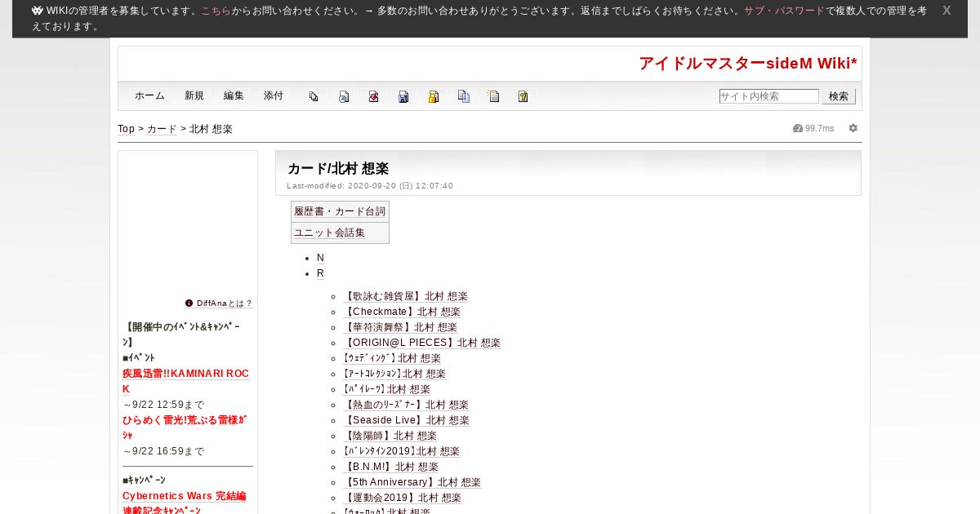This screenshot has height=514, width=980.
Task: Click the question mark help icon
Action: [x=523, y=96]
